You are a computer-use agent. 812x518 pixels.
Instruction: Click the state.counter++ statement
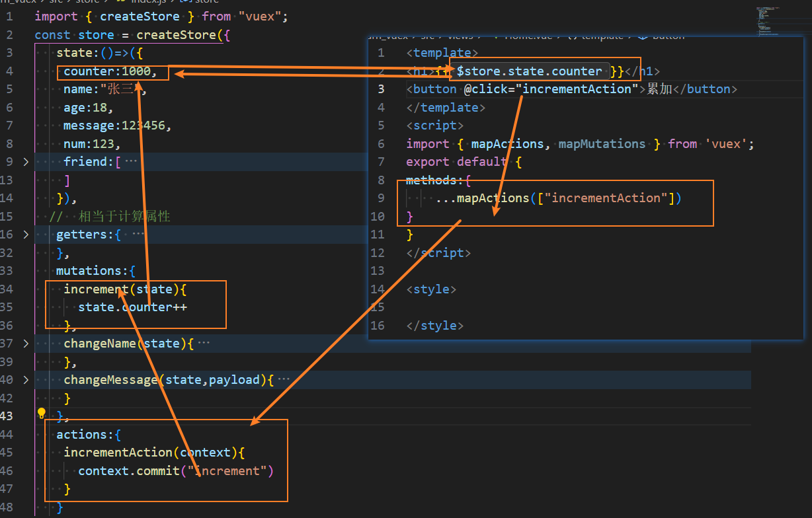click(132, 307)
